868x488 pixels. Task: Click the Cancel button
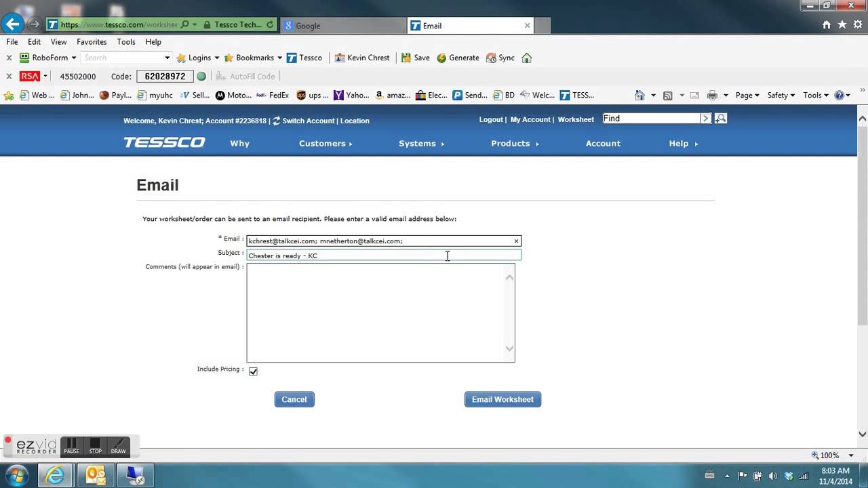294,399
